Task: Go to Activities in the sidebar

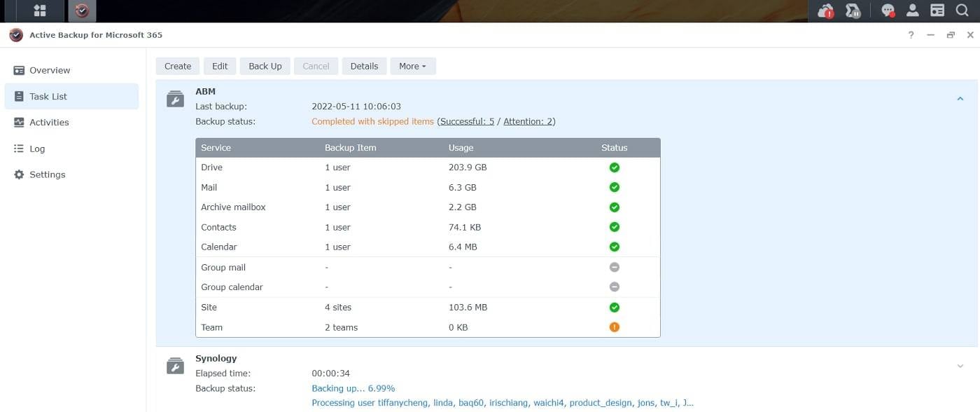Action: point(71,122)
